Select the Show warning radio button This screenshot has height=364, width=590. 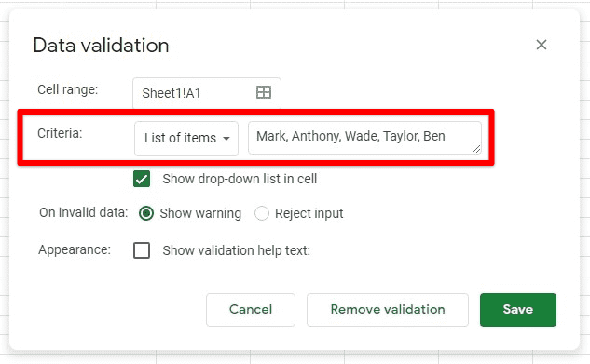click(146, 213)
